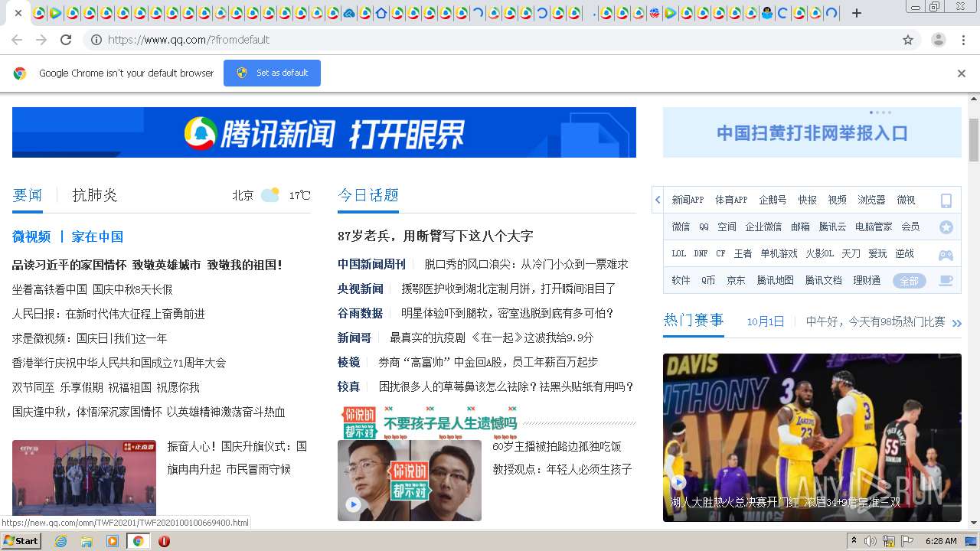Open the Lakers game photo thumbnail
This screenshot has height=551, width=980.
812,438
